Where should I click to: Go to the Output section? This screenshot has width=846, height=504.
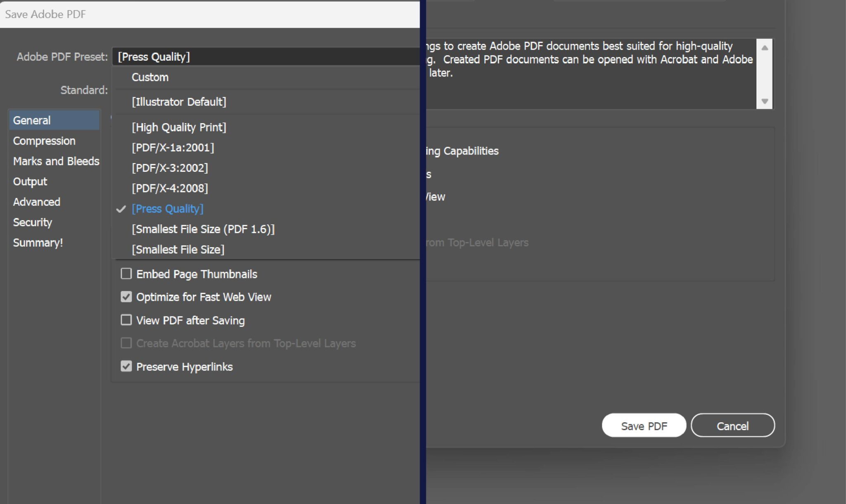30,181
